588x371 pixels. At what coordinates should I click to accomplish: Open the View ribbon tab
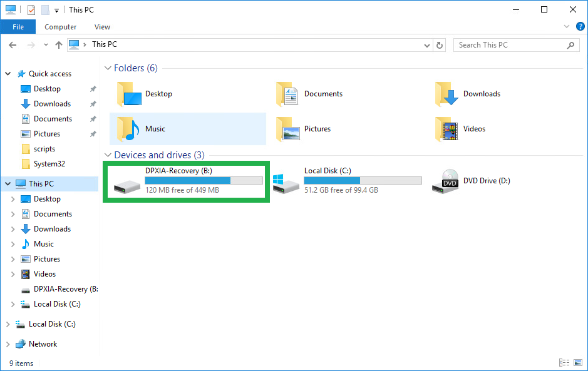point(102,27)
